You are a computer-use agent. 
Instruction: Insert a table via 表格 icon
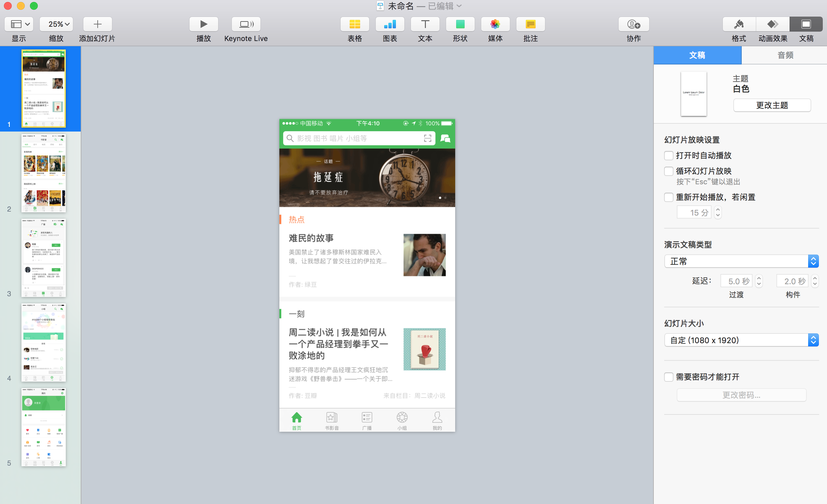355,24
